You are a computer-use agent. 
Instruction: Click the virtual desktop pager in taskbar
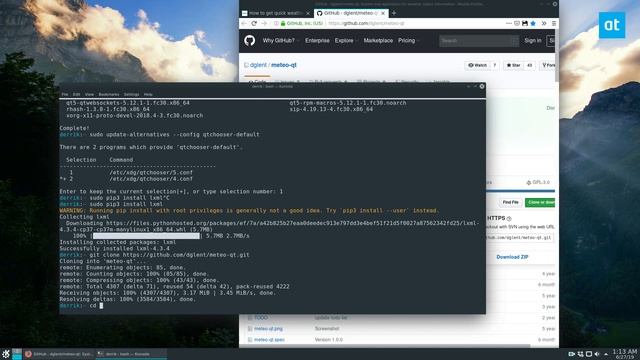17,354
